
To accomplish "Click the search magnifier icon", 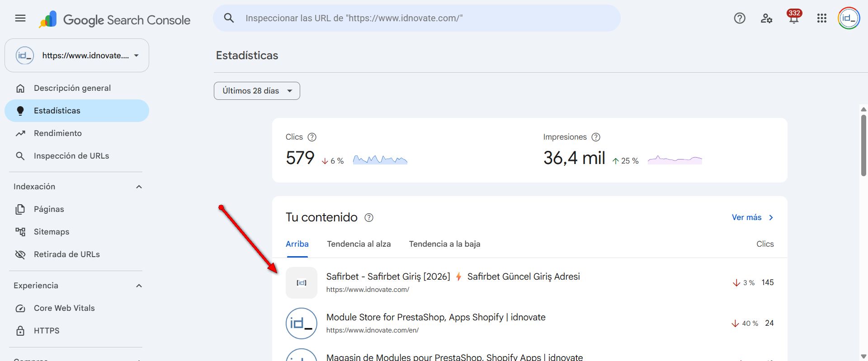I will (x=229, y=18).
